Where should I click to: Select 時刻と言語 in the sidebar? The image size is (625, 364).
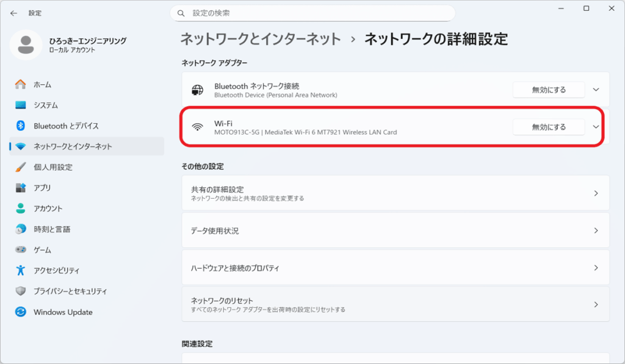87,229
